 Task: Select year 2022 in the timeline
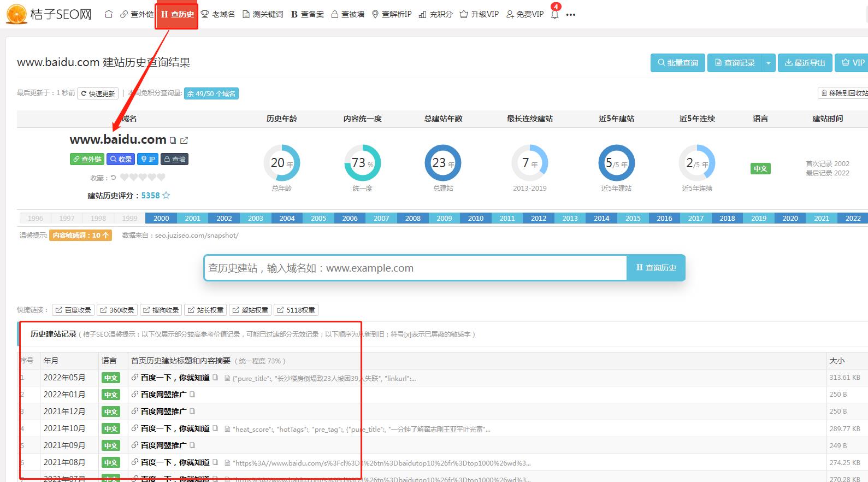(853, 218)
